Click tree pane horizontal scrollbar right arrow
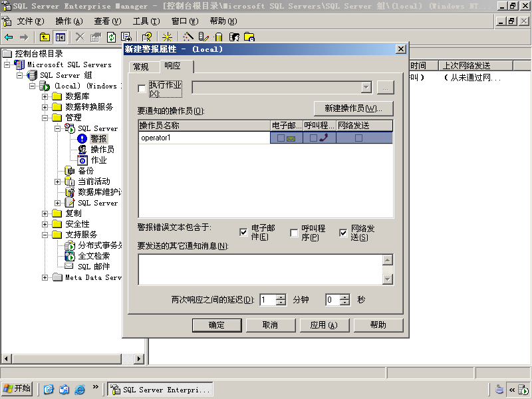 pos(138,358)
